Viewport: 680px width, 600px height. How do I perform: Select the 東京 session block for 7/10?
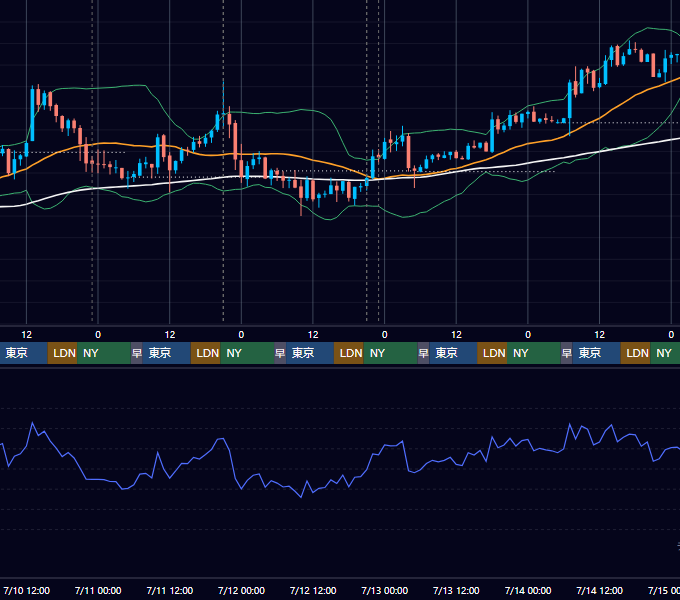point(23,353)
